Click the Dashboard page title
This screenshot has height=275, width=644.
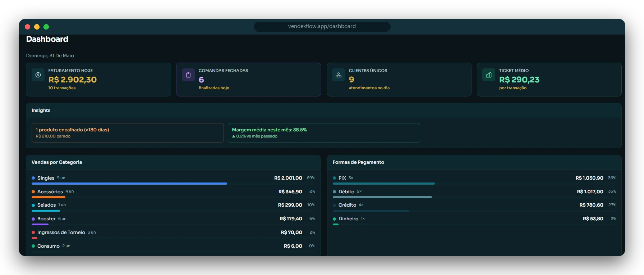47,39
